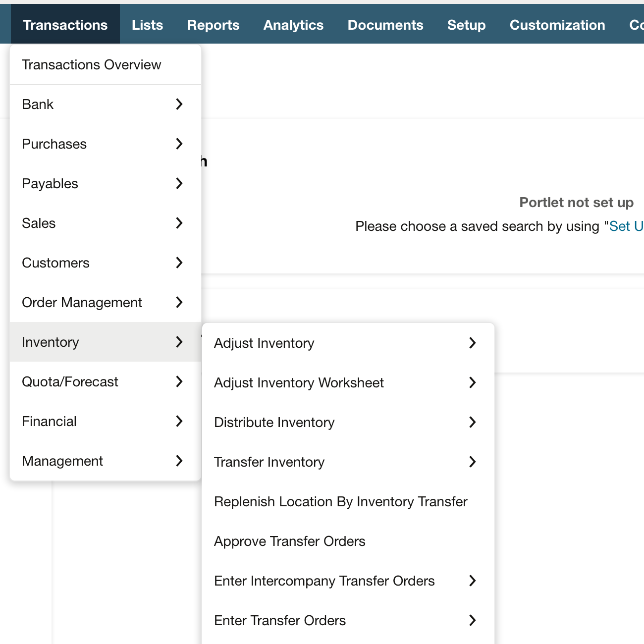The width and height of the screenshot is (644, 644).
Task: Open the Analytics menu
Action: [x=293, y=25]
